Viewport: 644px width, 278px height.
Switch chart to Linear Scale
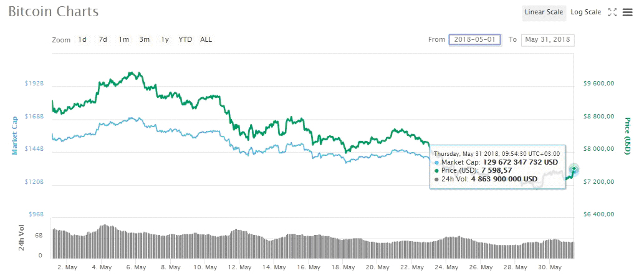[544, 12]
